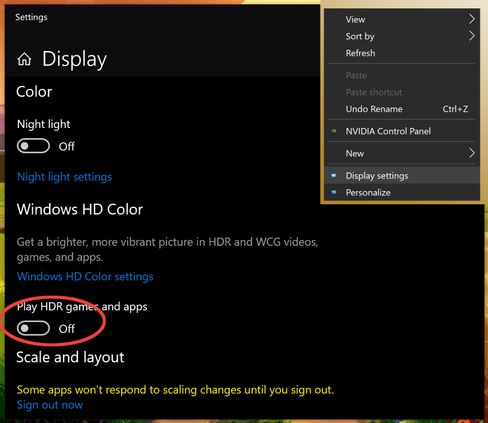The height and width of the screenshot is (423, 488).
Task: Select Display settings menu entry
Action: [402, 176]
